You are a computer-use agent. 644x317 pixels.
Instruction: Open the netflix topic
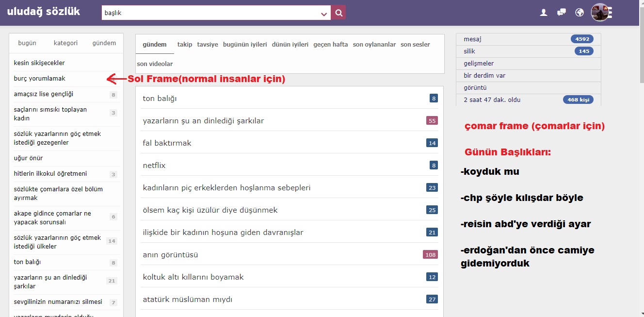click(x=154, y=166)
